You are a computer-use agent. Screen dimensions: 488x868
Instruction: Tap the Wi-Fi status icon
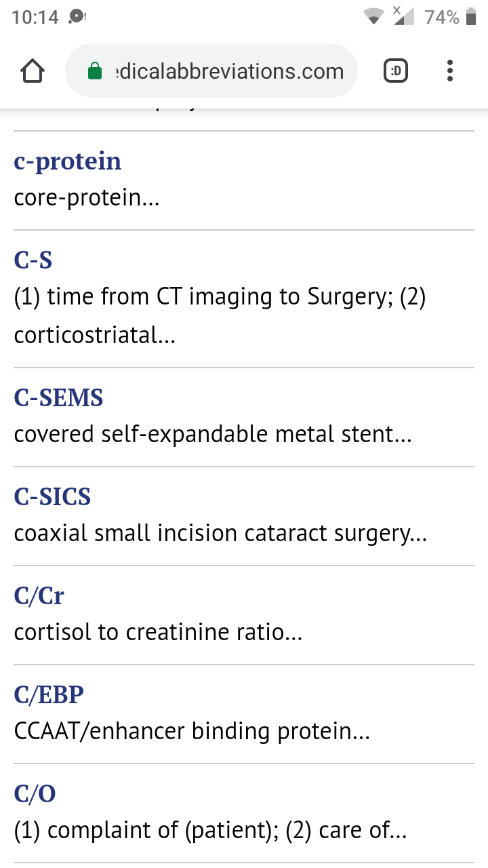373,17
